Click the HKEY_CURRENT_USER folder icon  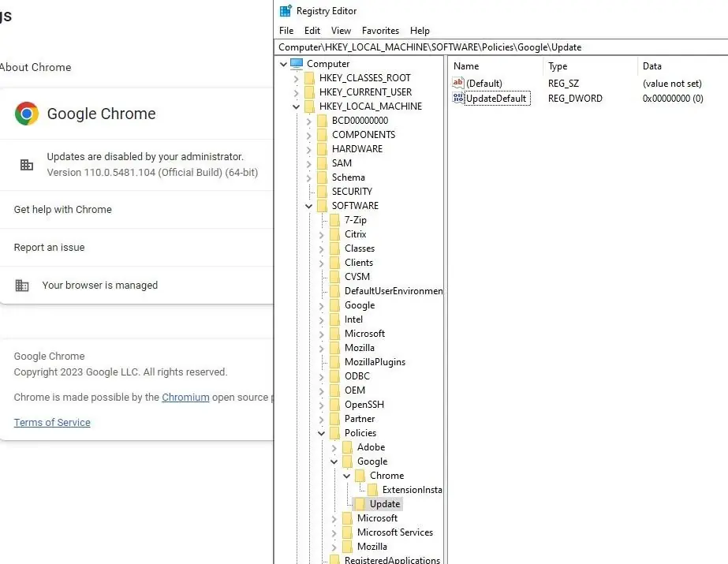click(x=309, y=92)
